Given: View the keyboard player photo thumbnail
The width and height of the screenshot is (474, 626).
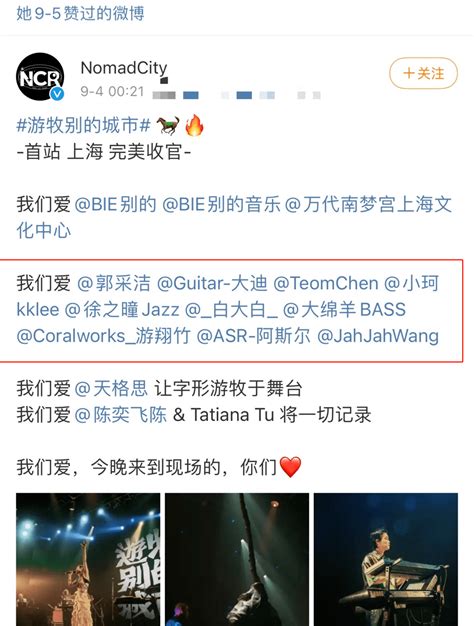Looking at the screenshot, I should coord(386,559).
